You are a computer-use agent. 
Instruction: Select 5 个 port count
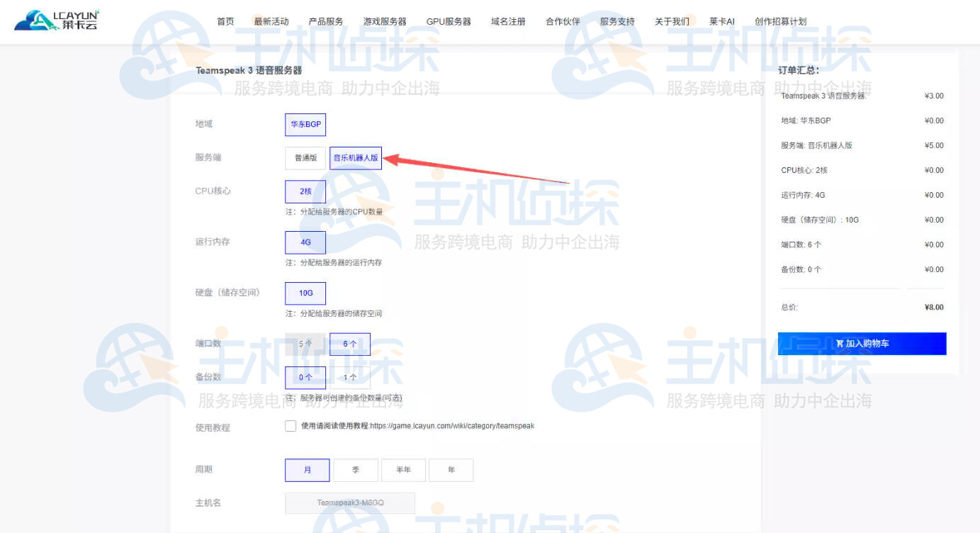tap(305, 344)
